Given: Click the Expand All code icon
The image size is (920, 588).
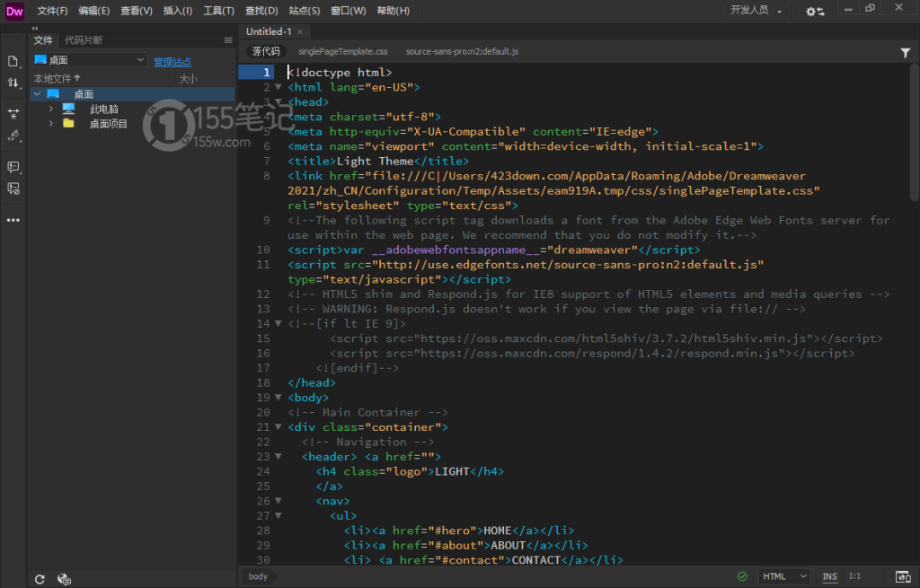Looking at the screenshot, I should [13, 114].
